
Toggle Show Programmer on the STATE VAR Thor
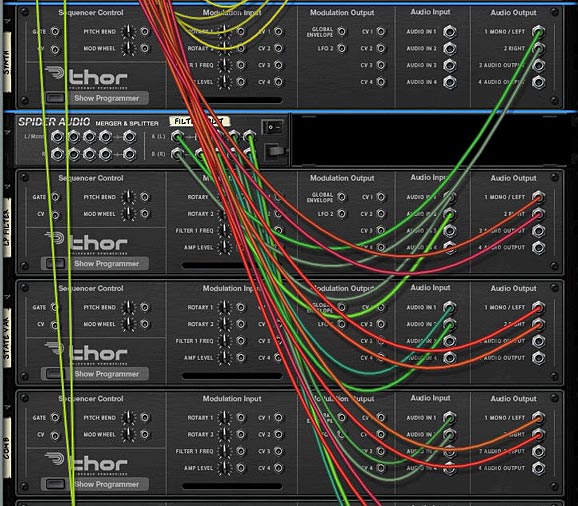click(x=55, y=374)
